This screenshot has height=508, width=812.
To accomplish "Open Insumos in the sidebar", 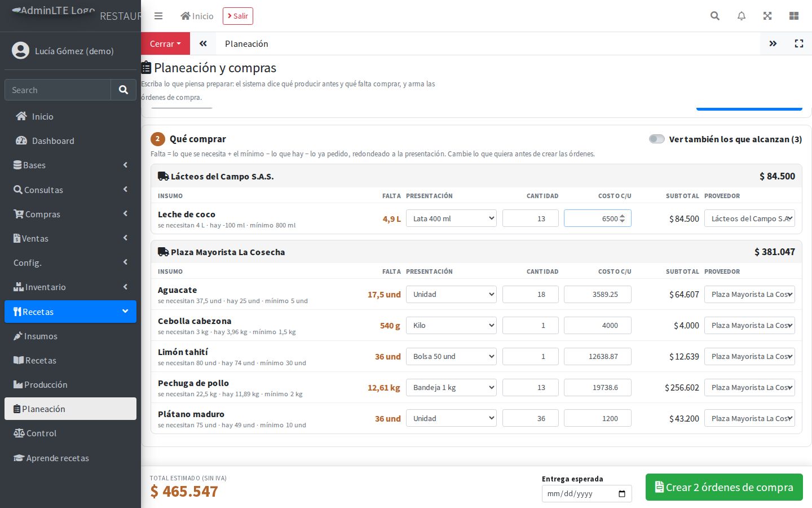I will [70, 336].
